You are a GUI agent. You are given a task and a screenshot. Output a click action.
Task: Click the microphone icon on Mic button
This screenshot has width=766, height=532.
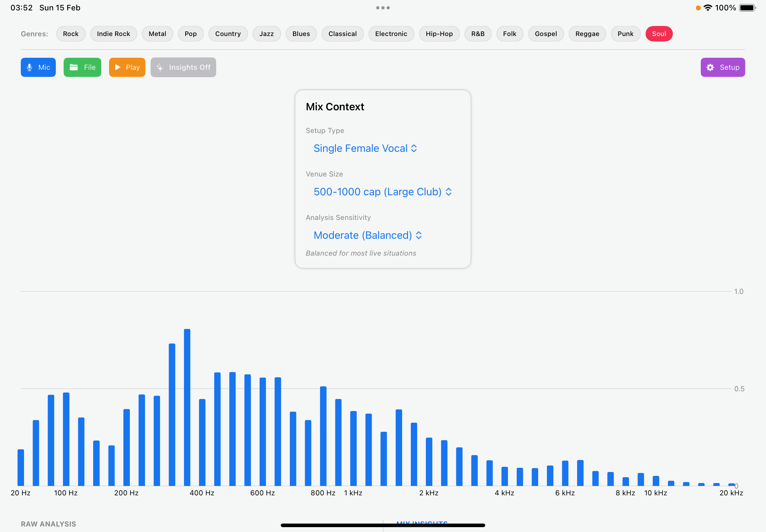(x=29, y=67)
